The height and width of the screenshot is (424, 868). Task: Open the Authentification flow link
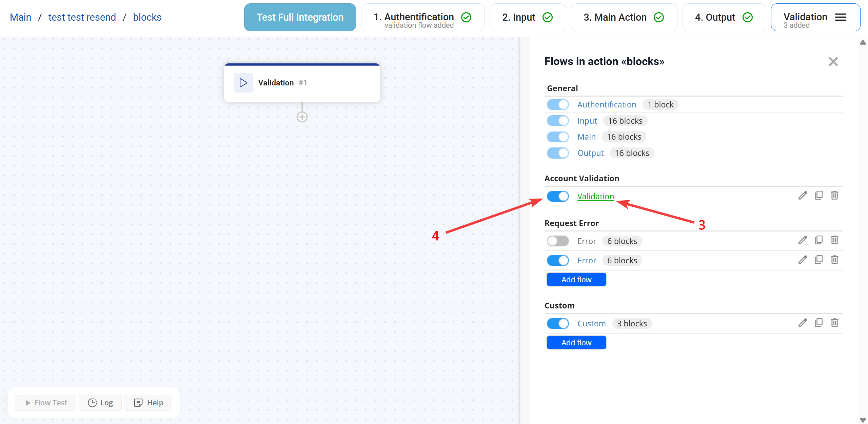click(x=607, y=105)
